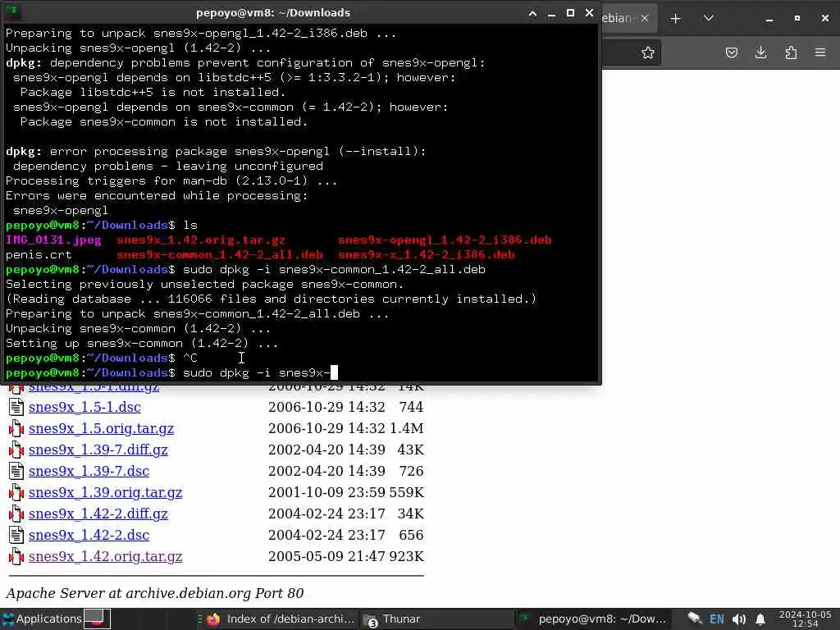The height and width of the screenshot is (630, 840).
Task: Open snes9x_1.42-2.dsc link
Action: point(89,535)
